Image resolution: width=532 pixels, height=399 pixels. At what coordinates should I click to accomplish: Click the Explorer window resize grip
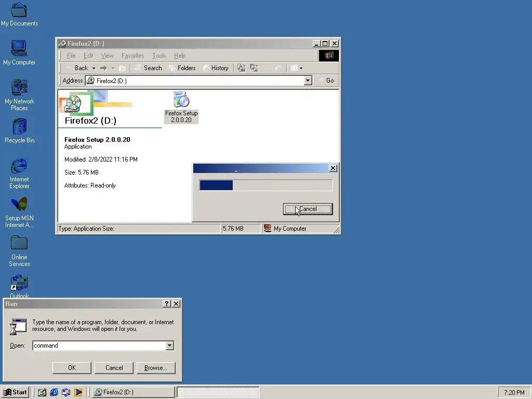pyautogui.click(x=336, y=230)
